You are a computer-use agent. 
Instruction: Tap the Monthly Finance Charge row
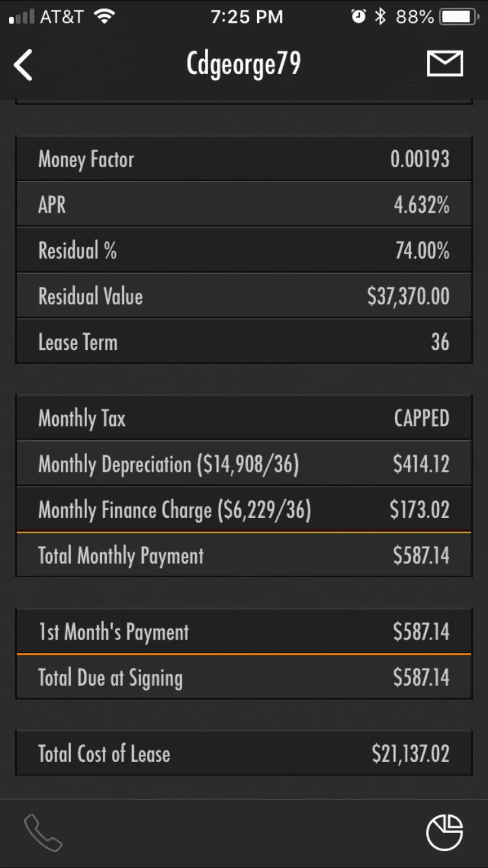(244, 509)
